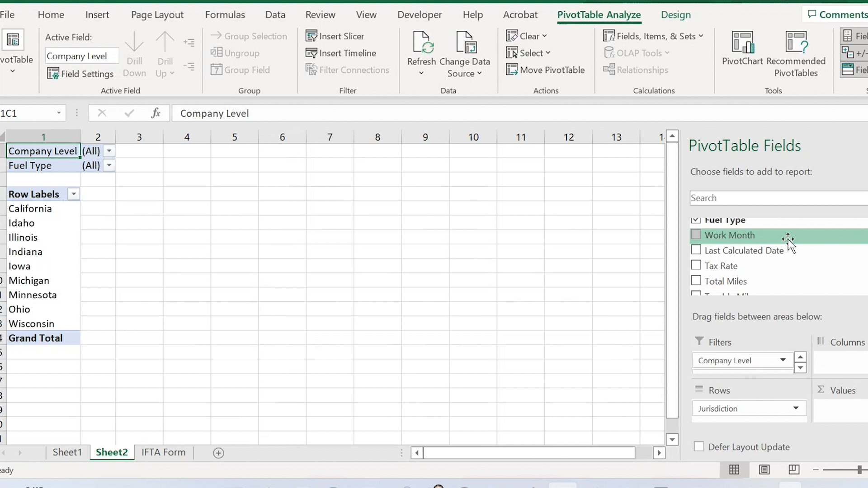This screenshot has height=488, width=868.
Task: Open the Row Labels filter dropdown
Action: [x=73, y=194]
